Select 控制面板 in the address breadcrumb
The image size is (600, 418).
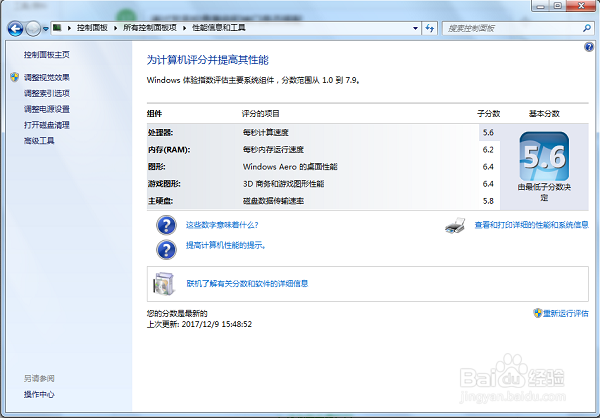92,28
